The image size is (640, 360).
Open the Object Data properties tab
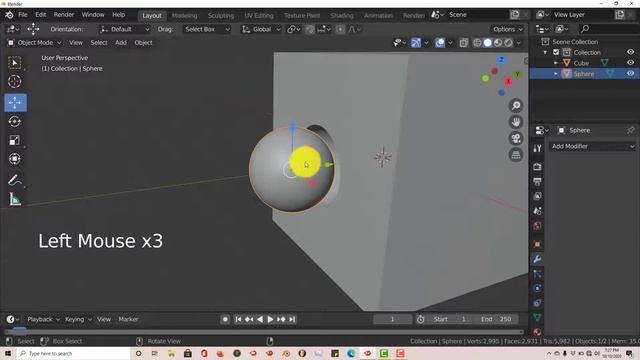pyautogui.click(x=537, y=318)
